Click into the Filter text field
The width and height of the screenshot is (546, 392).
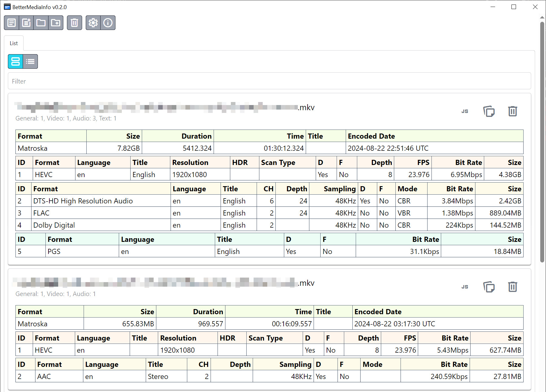coord(269,81)
